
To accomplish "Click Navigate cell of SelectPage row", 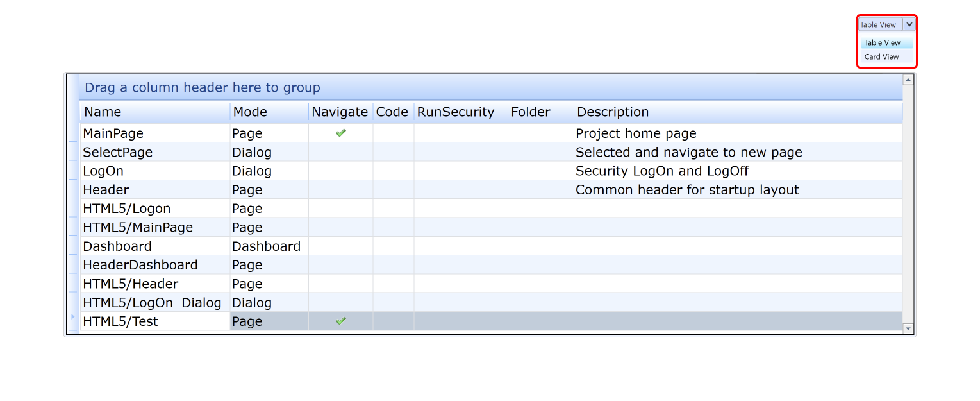I will tap(341, 152).
